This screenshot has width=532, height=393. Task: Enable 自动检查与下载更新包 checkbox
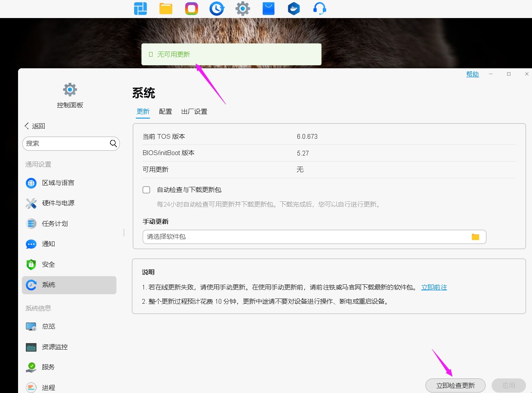coord(147,190)
